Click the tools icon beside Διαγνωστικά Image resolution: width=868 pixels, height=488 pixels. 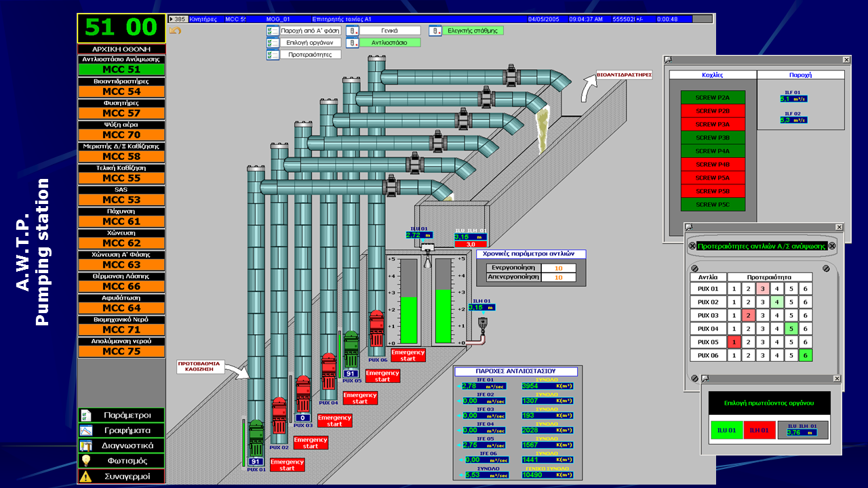(86, 446)
